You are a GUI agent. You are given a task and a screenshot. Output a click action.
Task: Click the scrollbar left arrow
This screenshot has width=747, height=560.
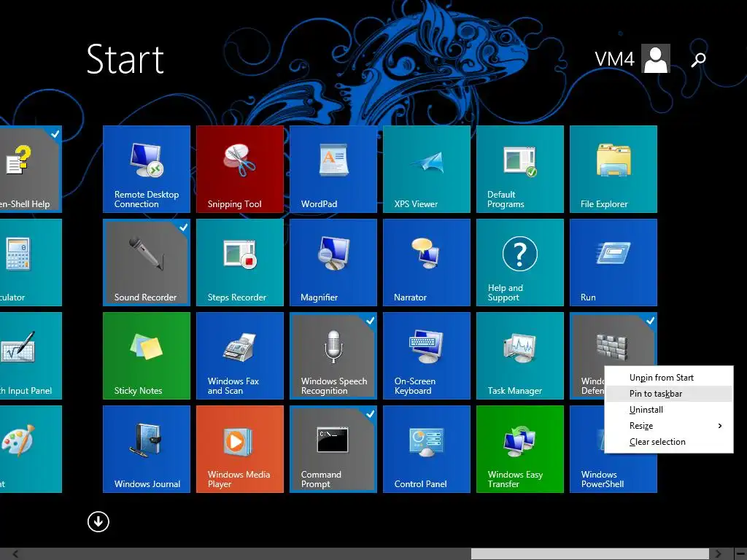tap(15, 554)
